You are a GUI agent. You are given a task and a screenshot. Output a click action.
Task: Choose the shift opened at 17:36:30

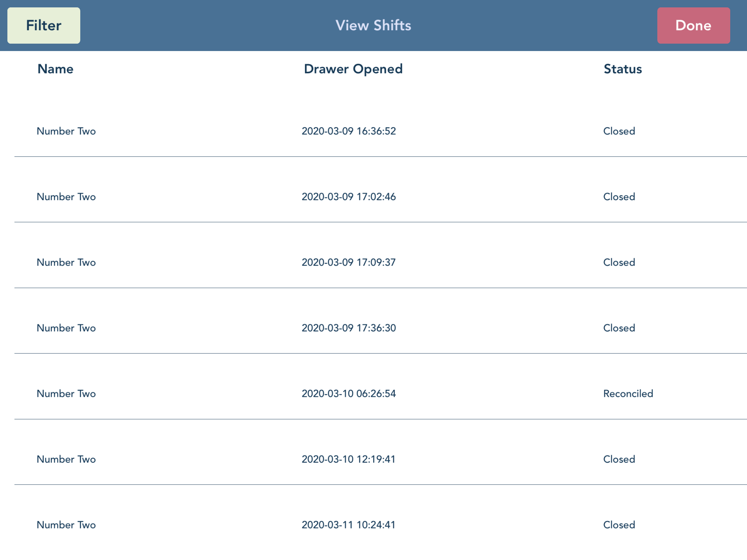point(349,328)
